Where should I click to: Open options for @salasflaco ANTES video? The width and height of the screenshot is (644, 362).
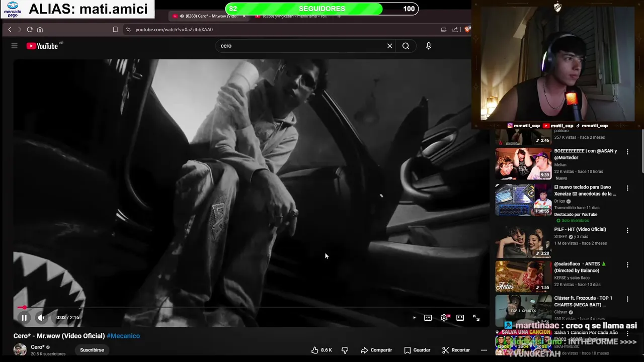(627, 265)
